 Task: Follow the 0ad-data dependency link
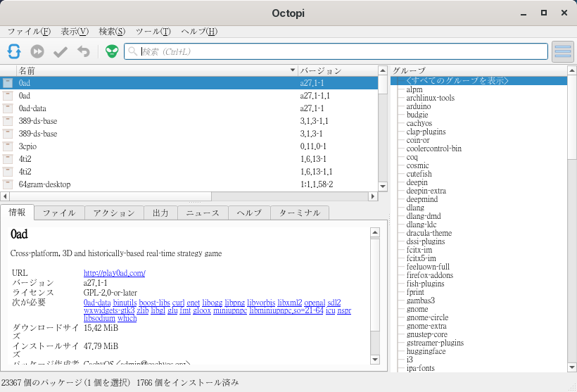point(97,303)
